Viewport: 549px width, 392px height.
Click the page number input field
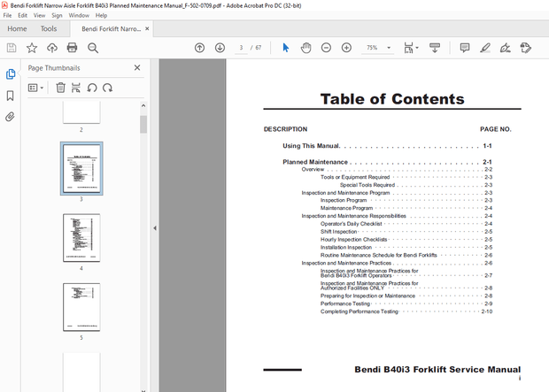click(x=241, y=48)
